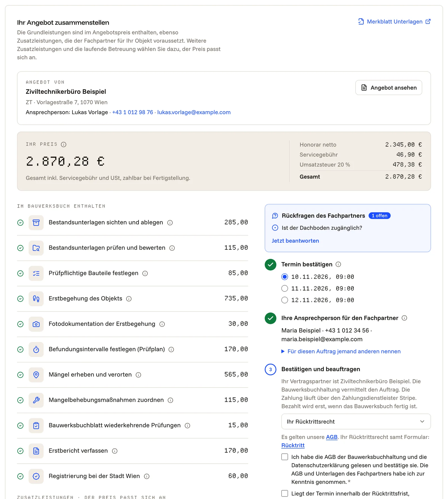Image resolution: width=448 pixels, height=499 pixels.
Task: Click info icon beside Erstbegehung des Objekts
Action: pyautogui.click(x=129, y=299)
